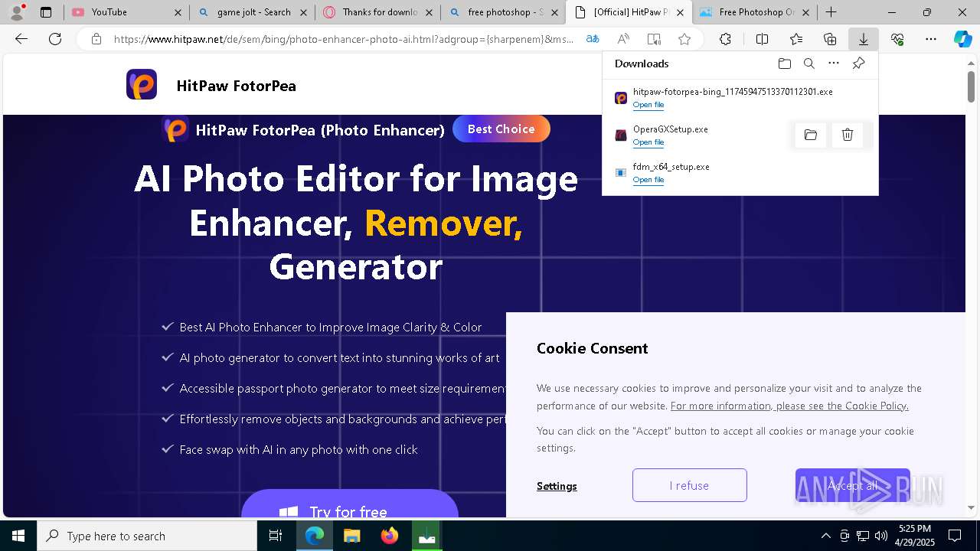Close the YouTube tab
The height and width of the screenshot is (551, 980).
click(178, 12)
